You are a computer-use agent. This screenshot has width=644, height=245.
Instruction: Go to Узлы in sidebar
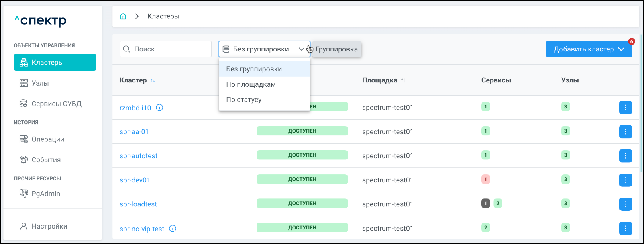pyautogui.click(x=40, y=83)
